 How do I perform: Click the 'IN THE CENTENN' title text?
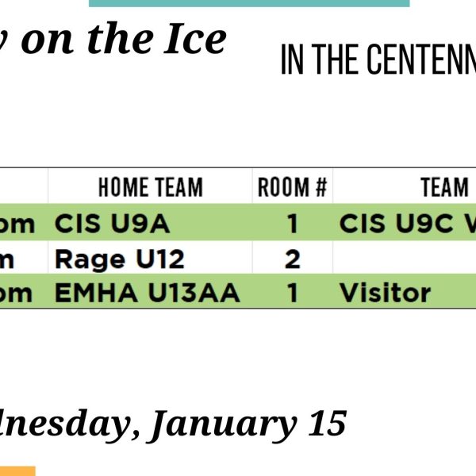378,59
